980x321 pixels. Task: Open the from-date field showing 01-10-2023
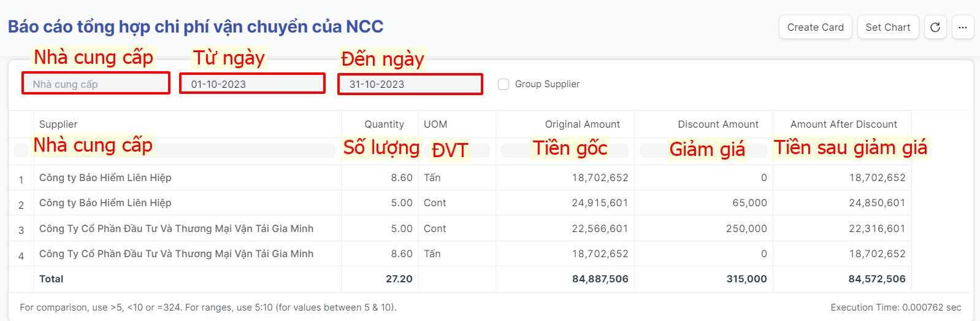pyautogui.click(x=252, y=84)
